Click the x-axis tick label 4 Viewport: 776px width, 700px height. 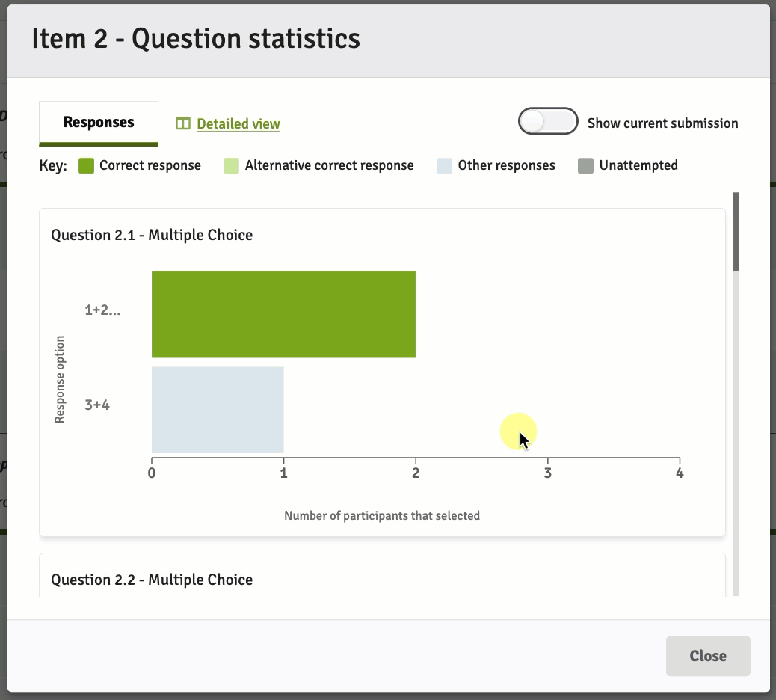[680, 473]
